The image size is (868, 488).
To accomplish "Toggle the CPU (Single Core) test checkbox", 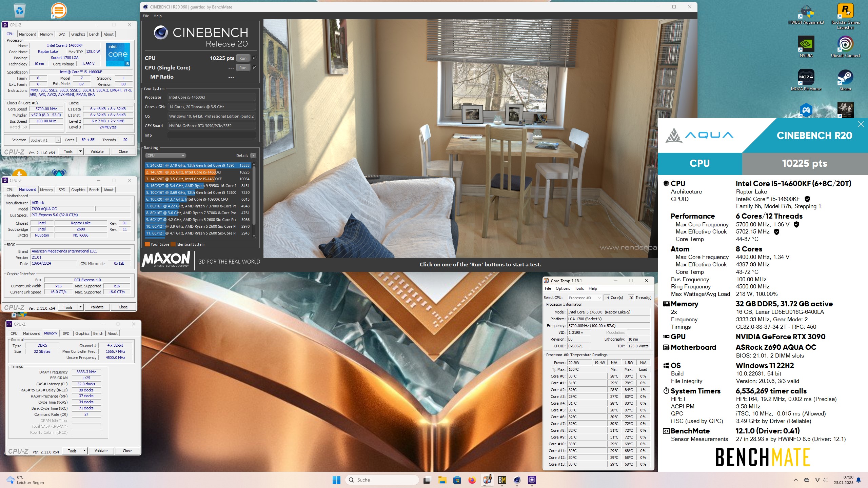I will (x=254, y=67).
